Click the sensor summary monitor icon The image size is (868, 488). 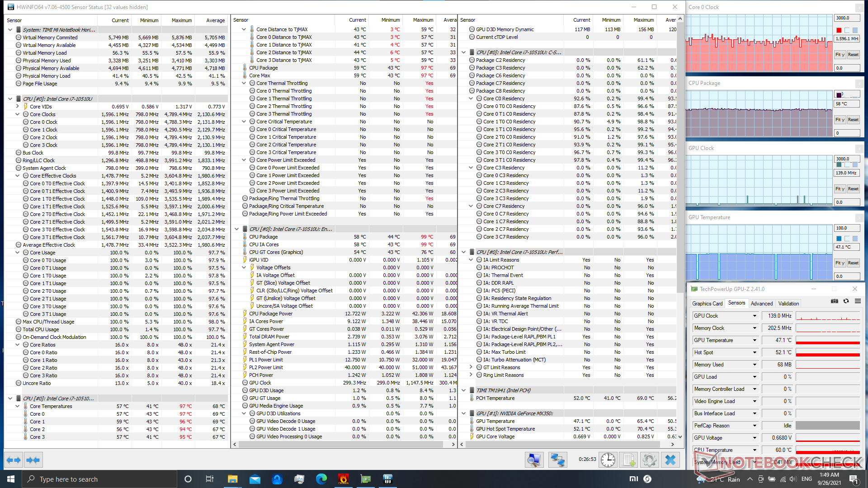point(534,460)
